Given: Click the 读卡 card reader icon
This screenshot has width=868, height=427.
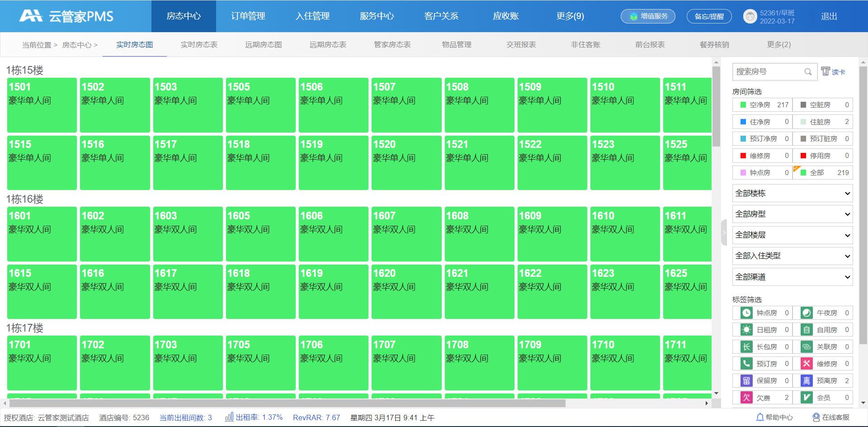Looking at the screenshot, I should point(826,71).
